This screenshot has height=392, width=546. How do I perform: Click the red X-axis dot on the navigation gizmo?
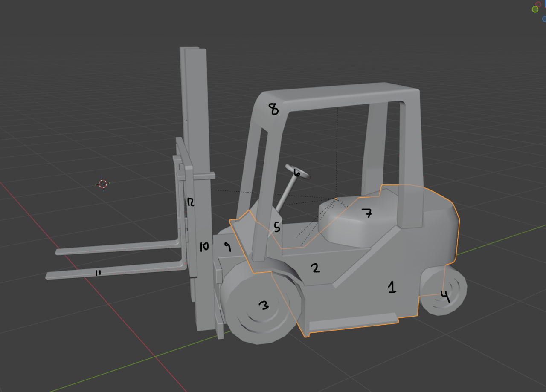[538, 4]
